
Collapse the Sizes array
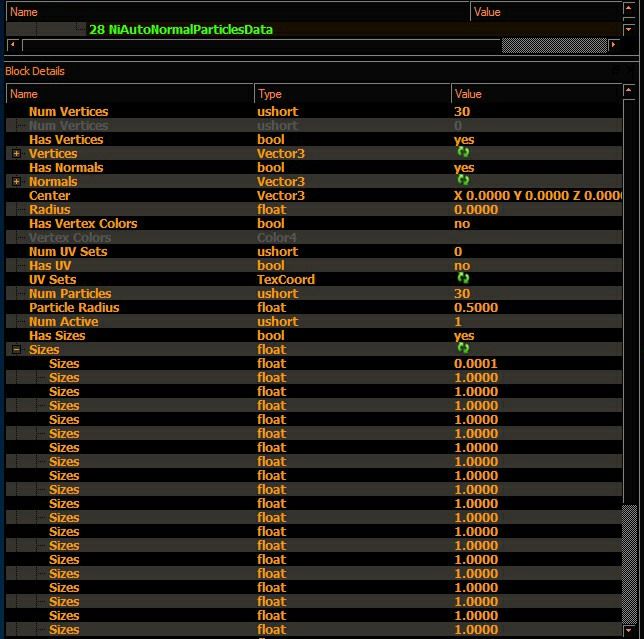[16, 349]
